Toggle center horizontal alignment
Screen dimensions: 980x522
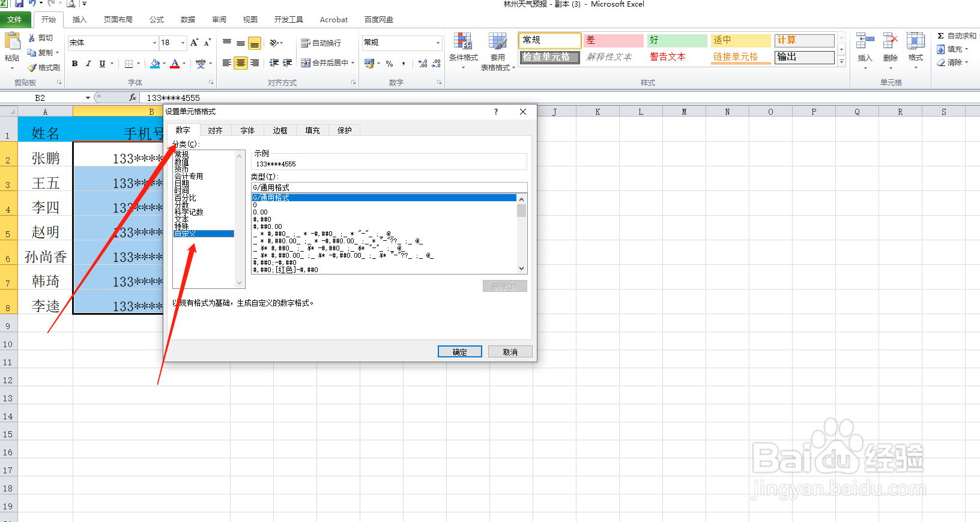pyautogui.click(x=241, y=62)
